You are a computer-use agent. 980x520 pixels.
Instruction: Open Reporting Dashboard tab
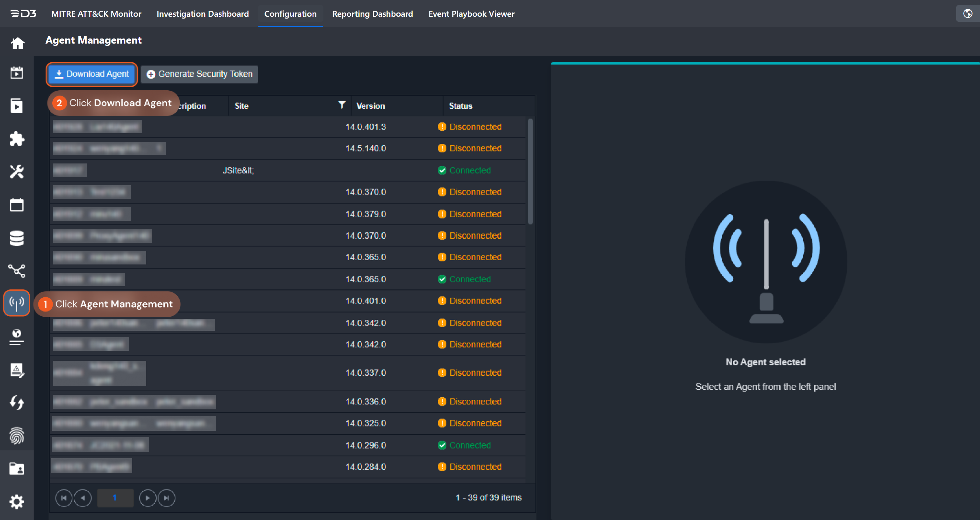coord(373,14)
